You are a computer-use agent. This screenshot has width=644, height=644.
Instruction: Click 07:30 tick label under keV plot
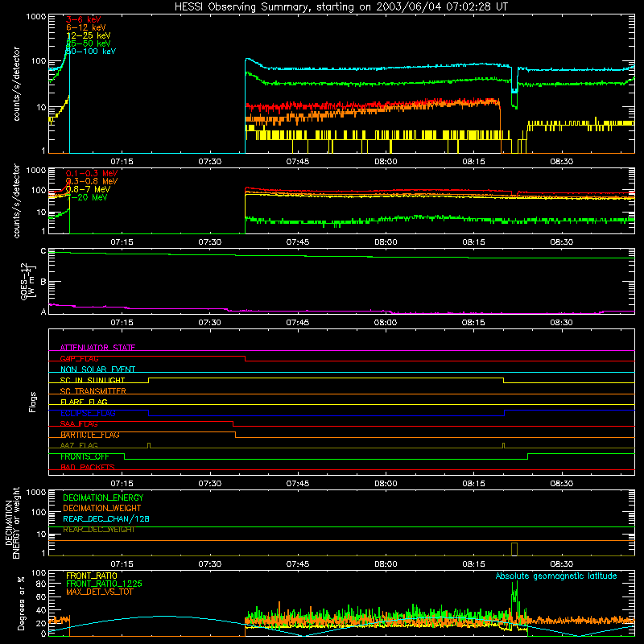210,162
